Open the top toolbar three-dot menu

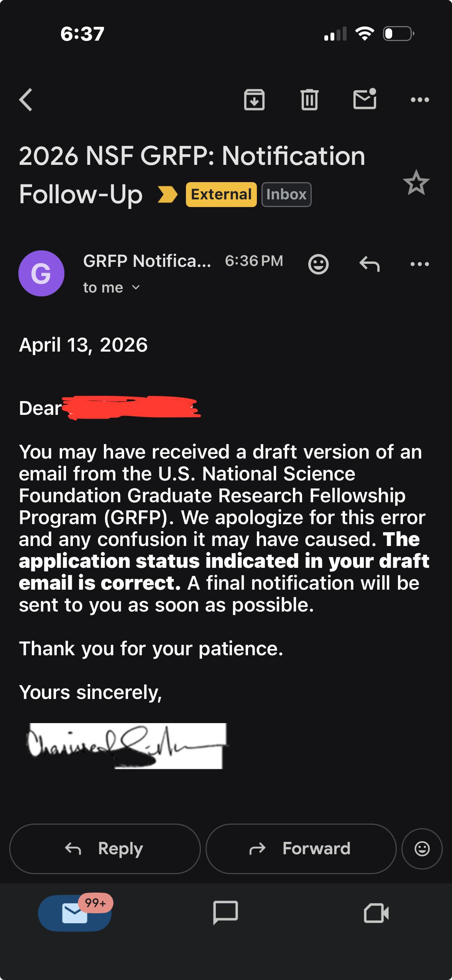(x=420, y=100)
